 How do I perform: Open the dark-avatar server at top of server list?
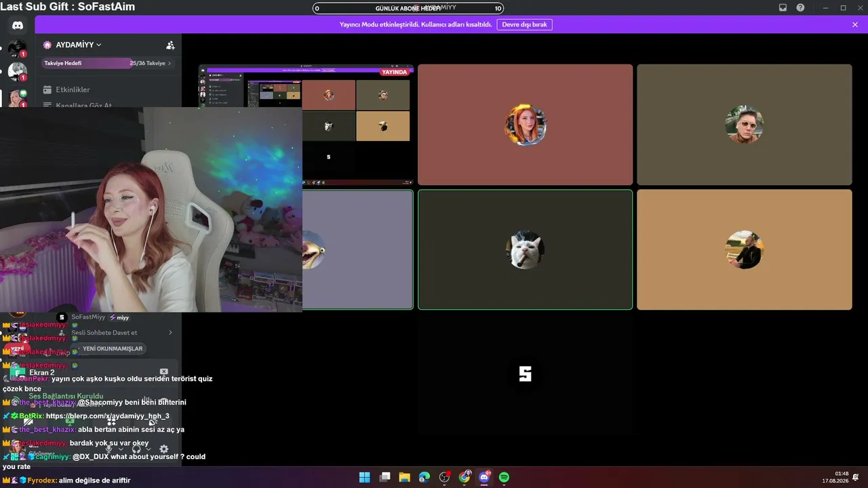click(x=17, y=49)
